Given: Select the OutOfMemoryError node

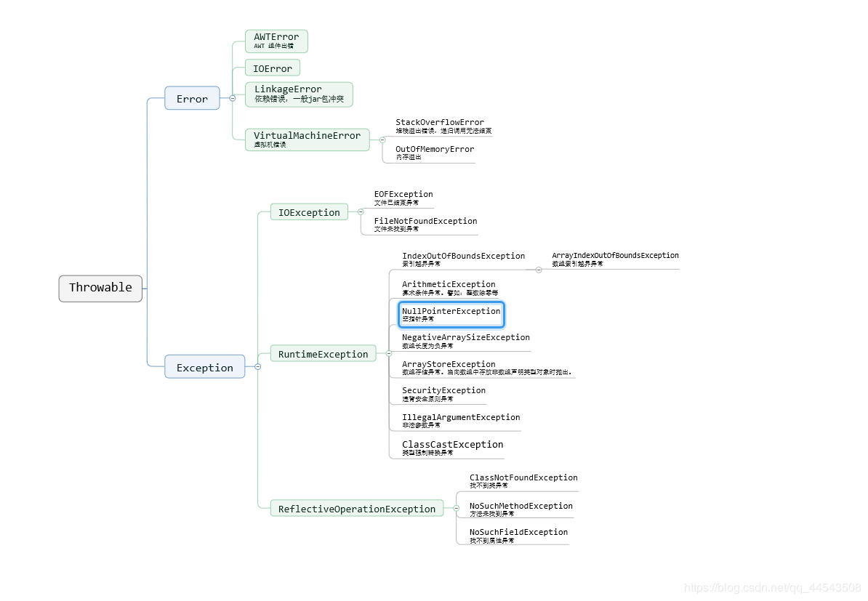Looking at the screenshot, I should 434,153.
